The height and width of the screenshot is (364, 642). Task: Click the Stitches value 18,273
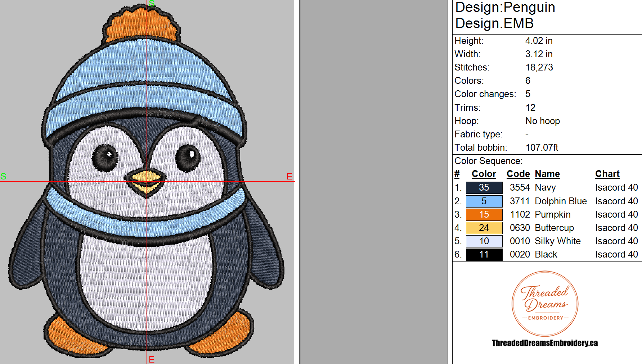(539, 67)
